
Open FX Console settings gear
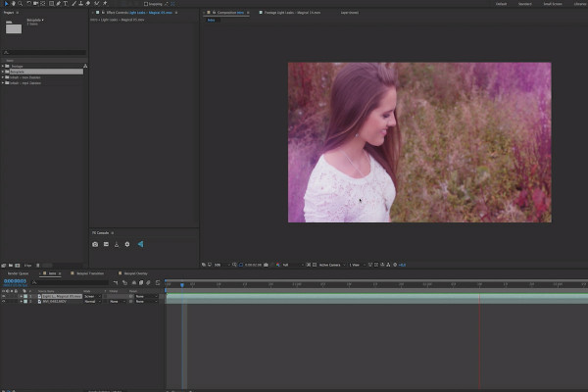tap(127, 244)
